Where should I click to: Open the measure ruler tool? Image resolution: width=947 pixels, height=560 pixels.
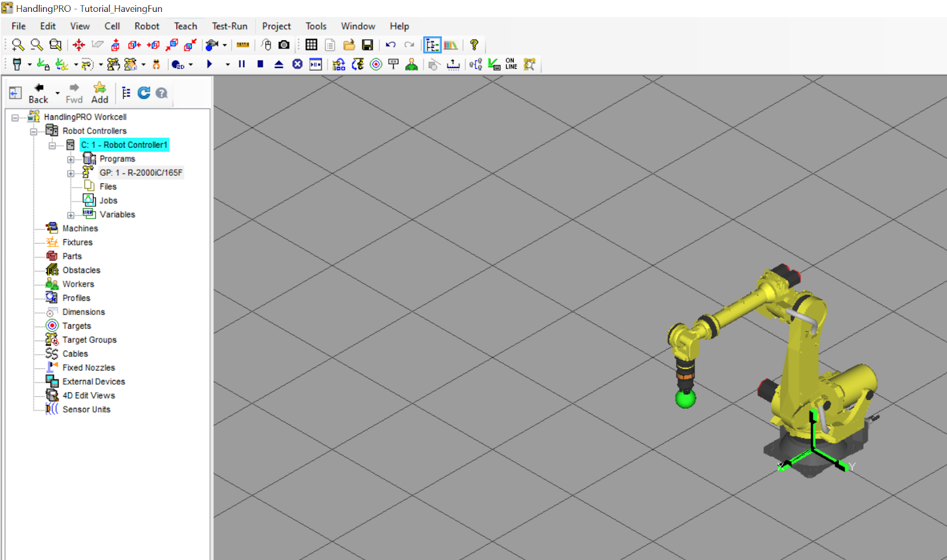[243, 45]
